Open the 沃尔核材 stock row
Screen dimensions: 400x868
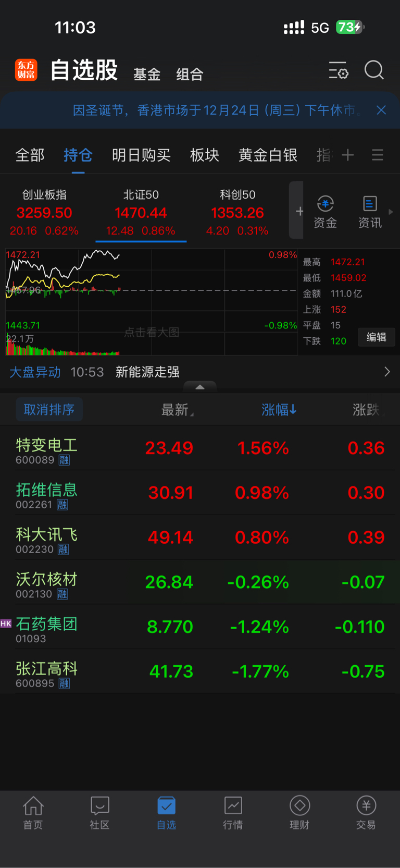(x=200, y=583)
